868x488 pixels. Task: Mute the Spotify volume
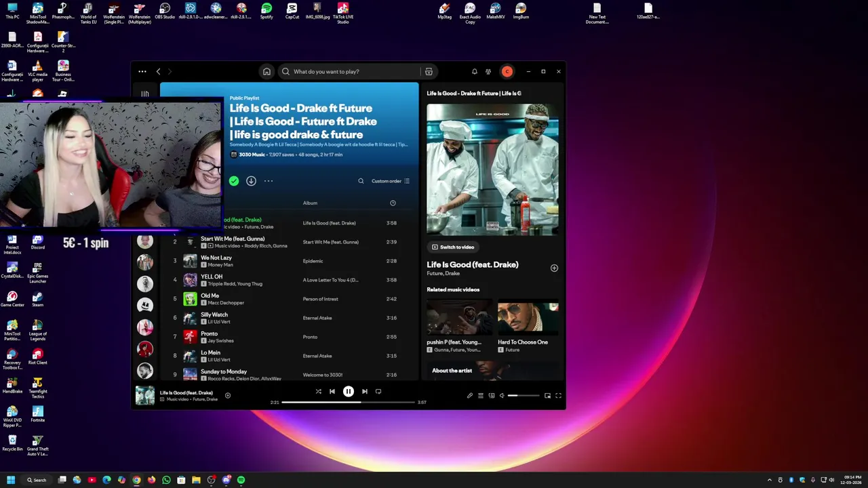[502, 395]
